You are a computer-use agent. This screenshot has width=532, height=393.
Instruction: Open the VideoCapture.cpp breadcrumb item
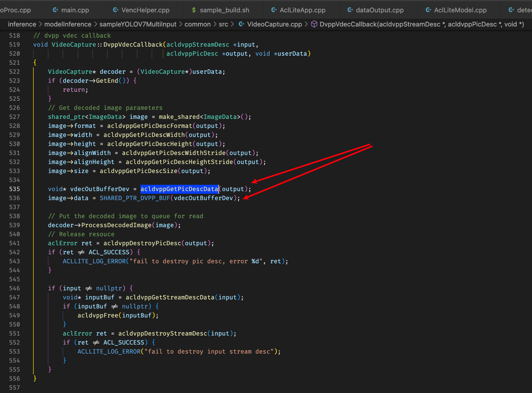(x=274, y=24)
